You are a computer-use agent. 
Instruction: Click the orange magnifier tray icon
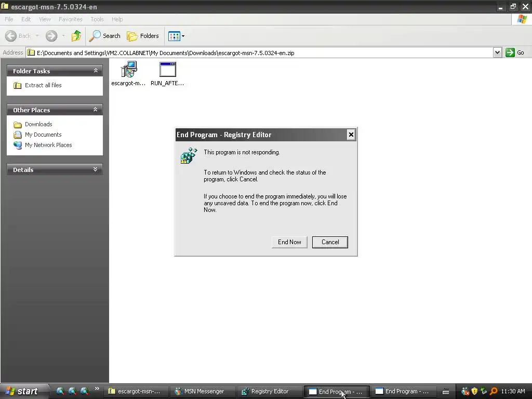(x=494, y=391)
